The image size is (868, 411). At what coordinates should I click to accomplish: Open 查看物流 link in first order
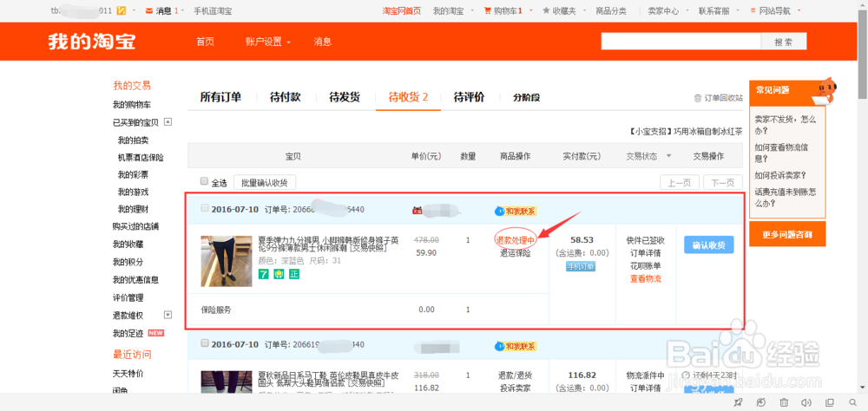(646, 279)
